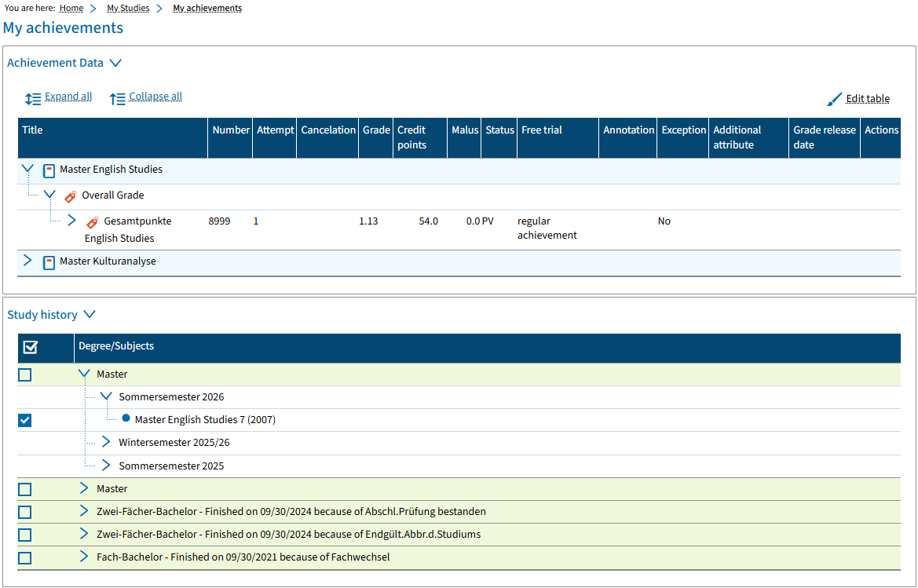
Task: Expand the second Master study history node
Action: 84,488
